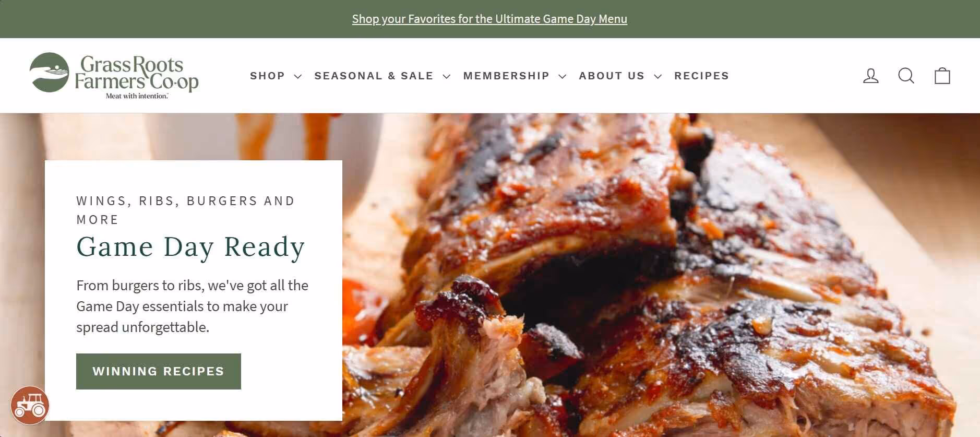Select the Shop menu label
Screen dimensions: 980x437
click(x=267, y=76)
